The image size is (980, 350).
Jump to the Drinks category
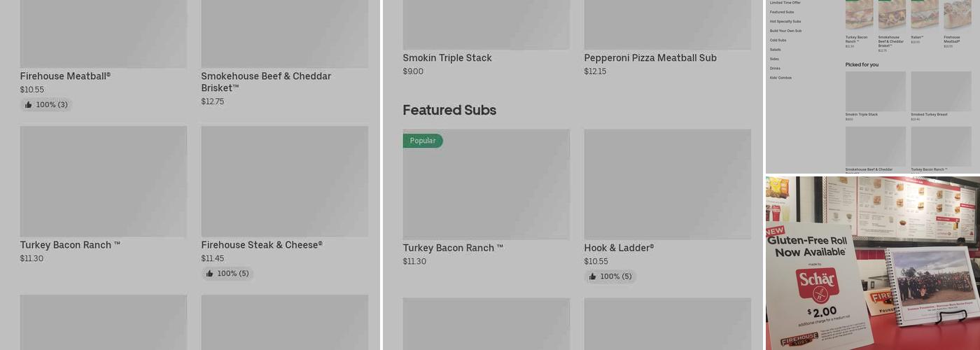click(775, 69)
